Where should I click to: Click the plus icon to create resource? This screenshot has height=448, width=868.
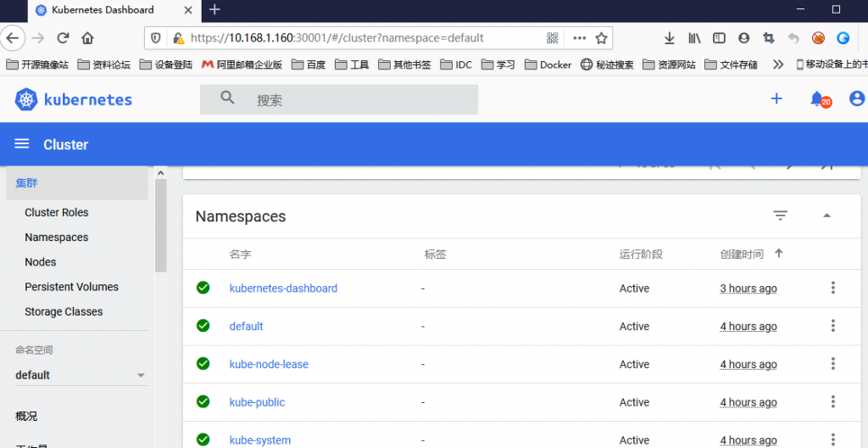coord(776,99)
